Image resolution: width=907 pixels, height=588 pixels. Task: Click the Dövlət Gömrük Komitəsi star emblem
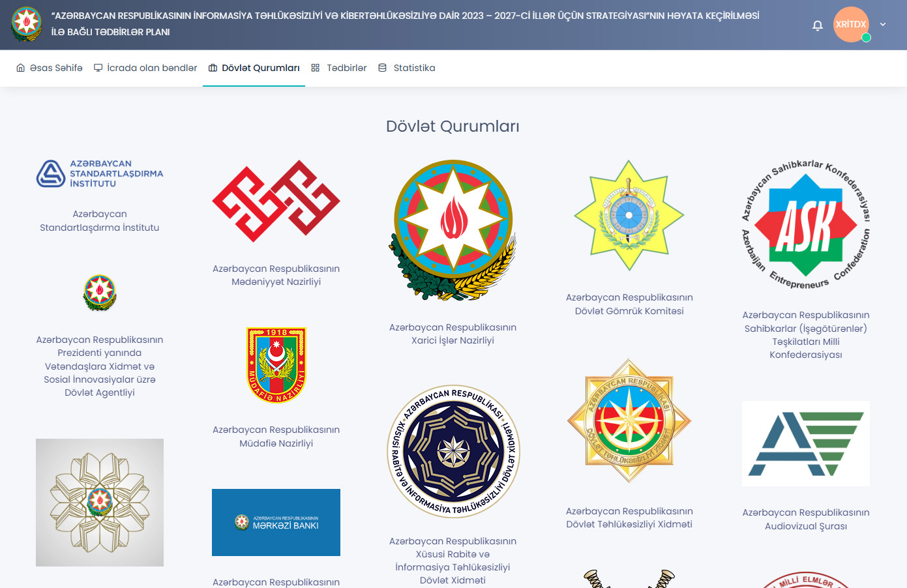[x=629, y=215]
